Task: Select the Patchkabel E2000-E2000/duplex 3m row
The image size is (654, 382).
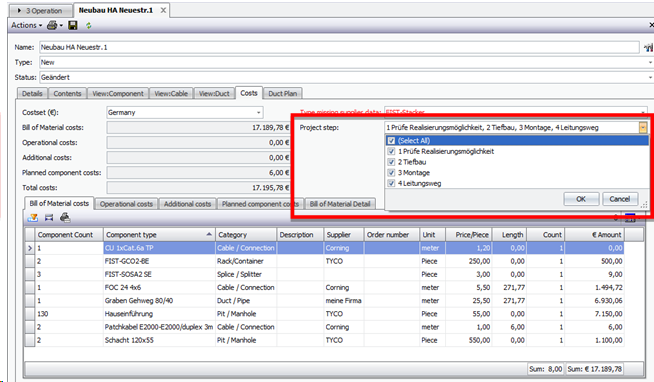Action: [x=324, y=327]
